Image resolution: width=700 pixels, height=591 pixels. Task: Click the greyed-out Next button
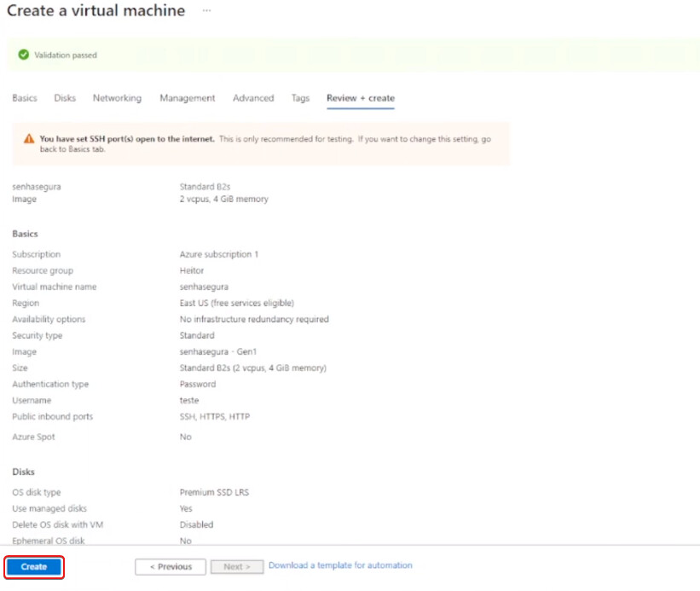[x=237, y=566]
